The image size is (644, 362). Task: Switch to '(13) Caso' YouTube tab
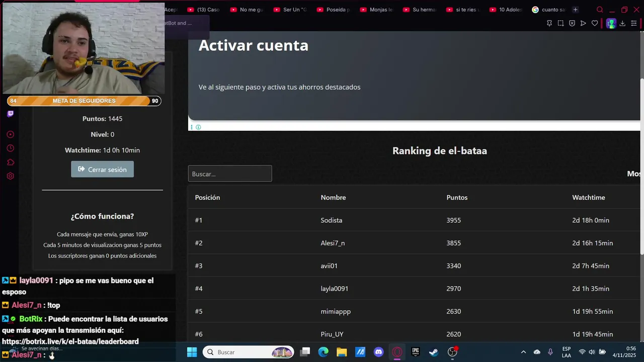[x=203, y=10]
